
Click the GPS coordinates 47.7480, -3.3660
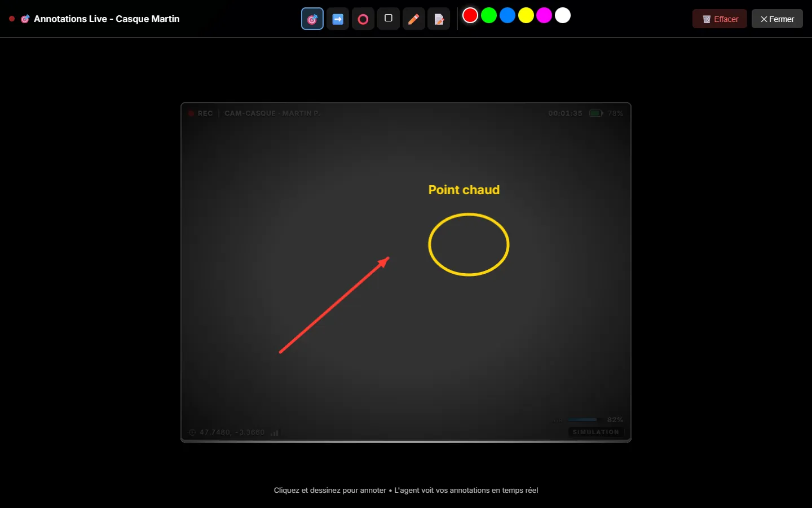point(232,432)
